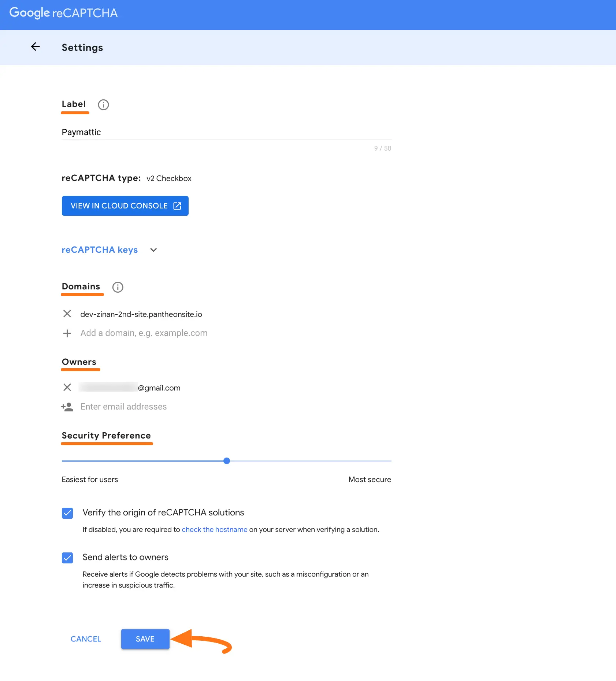Viewport: 616px width, 681px height.
Task: Expand the reCAPTCHA keys section
Action: click(x=153, y=250)
